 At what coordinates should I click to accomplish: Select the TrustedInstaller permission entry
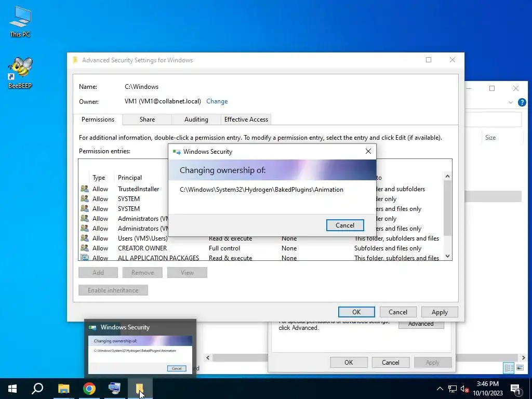(x=138, y=189)
